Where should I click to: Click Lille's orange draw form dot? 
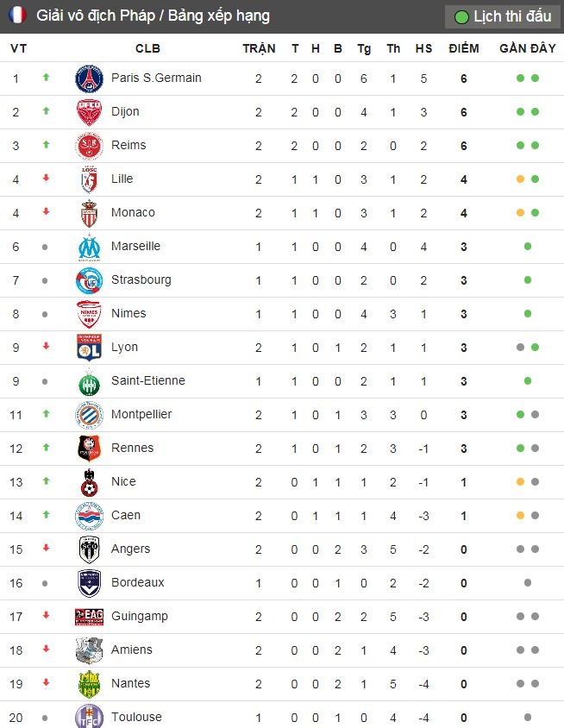tap(520, 179)
